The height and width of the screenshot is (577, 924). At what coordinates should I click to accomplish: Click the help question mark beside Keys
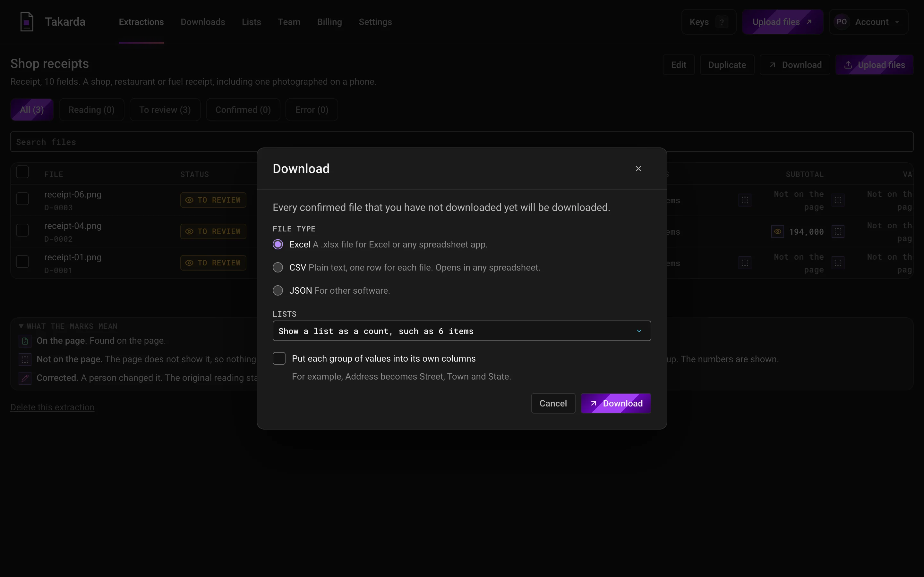(722, 22)
